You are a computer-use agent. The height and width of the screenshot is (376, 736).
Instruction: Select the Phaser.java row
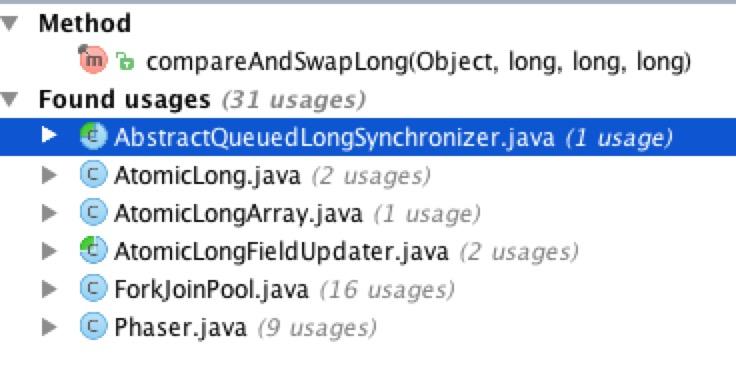click(368, 327)
